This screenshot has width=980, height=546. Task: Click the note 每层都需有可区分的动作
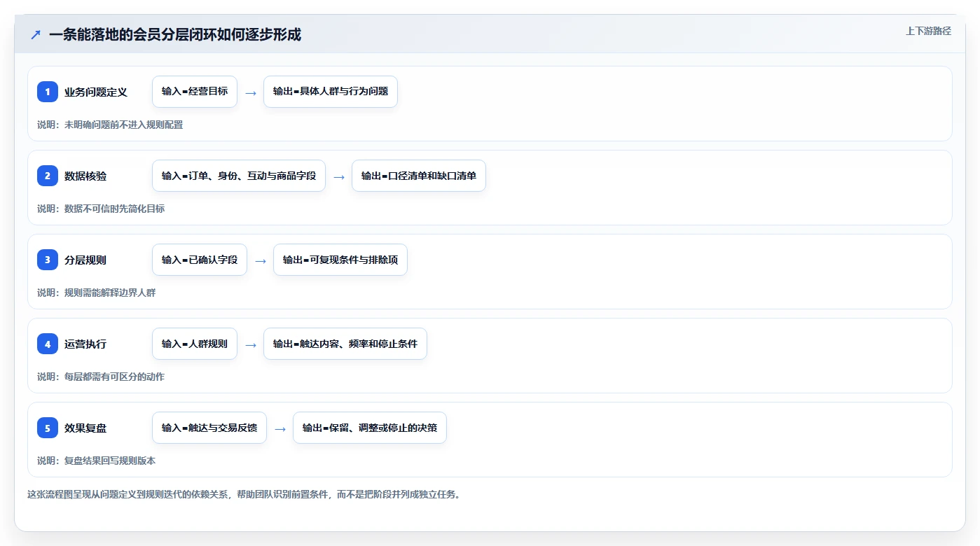tap(114, 377)
